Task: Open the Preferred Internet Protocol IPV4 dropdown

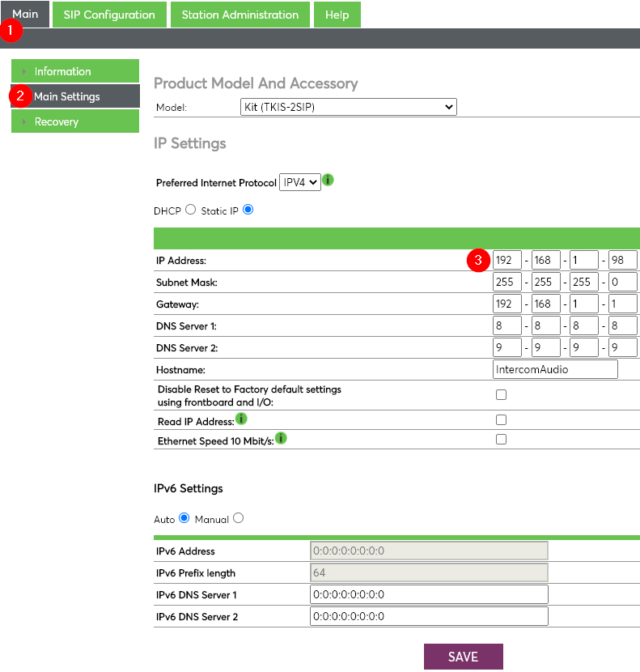Action: point(299,182)
